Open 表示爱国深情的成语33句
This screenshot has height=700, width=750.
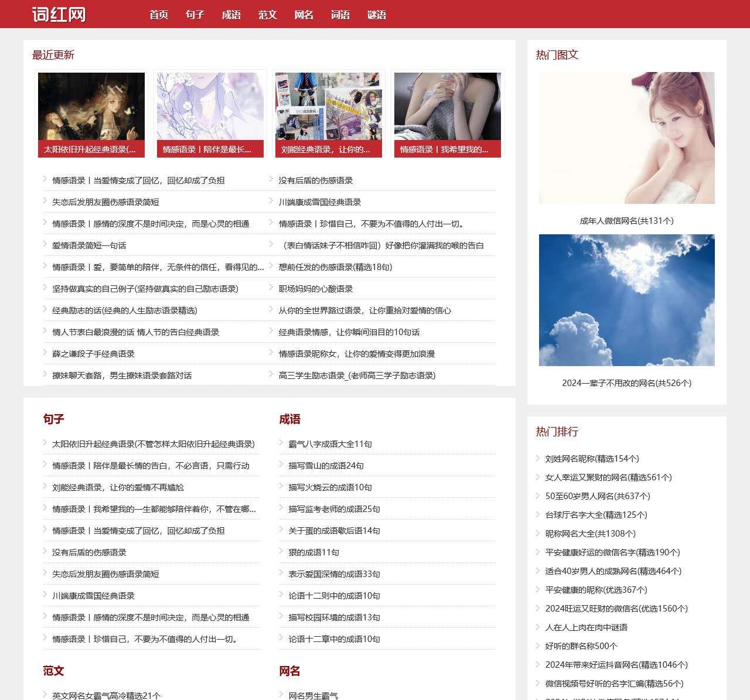(x=334, y=574)
